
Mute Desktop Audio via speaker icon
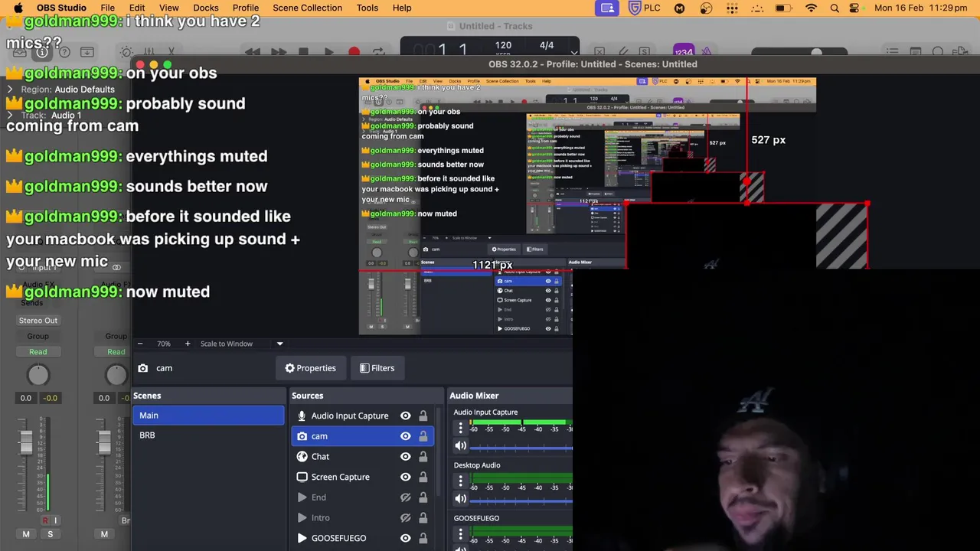(460, 498)
